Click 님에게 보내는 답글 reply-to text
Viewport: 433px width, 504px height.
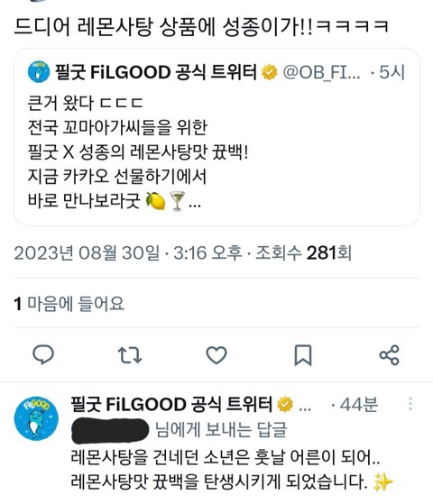tap(221, 429)
